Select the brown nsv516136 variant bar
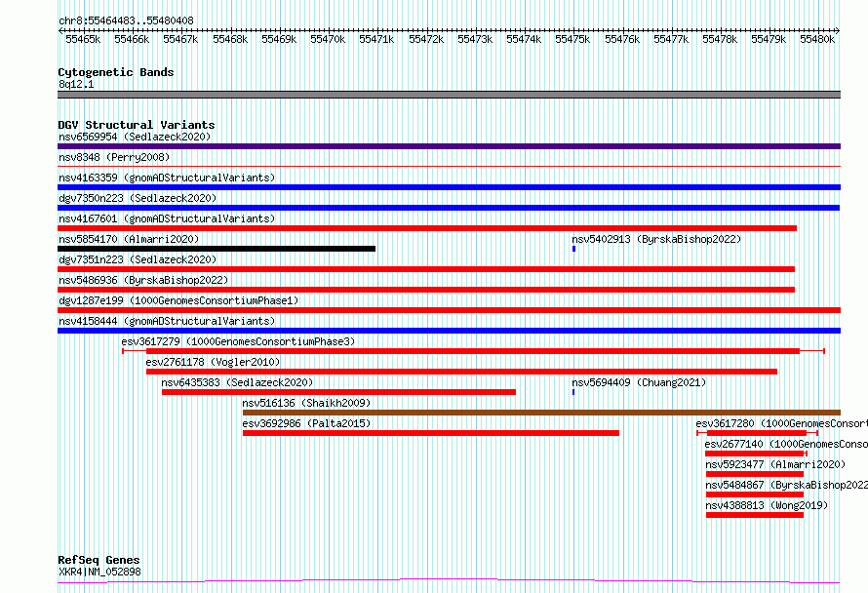 tap(541, 413)
